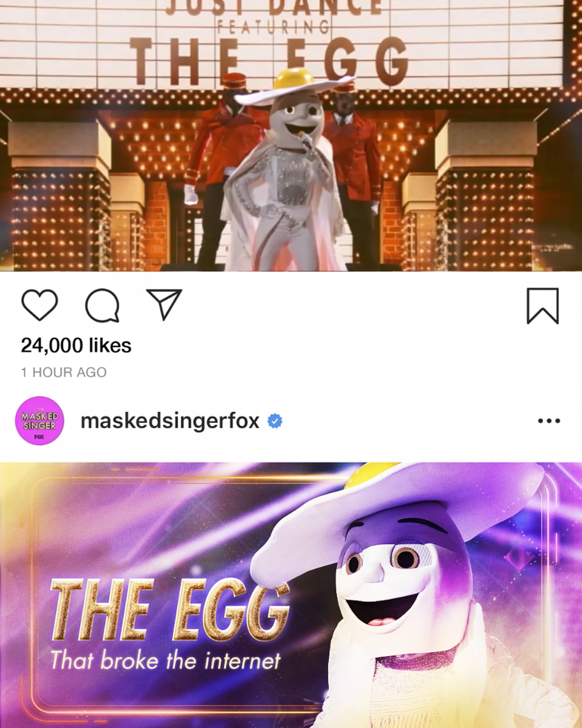582x728 pixels.
Task: Click the FEATURING text on the marquee
Action: coord(273,26)
